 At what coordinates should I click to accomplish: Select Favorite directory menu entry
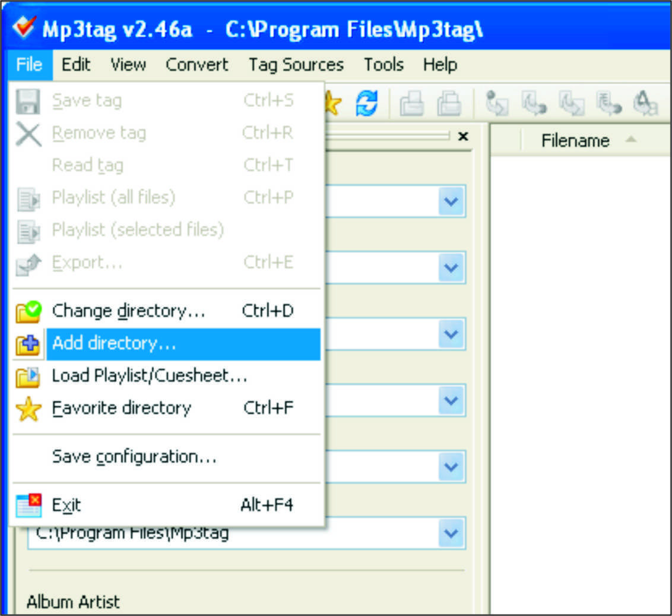tap(167, 408)
